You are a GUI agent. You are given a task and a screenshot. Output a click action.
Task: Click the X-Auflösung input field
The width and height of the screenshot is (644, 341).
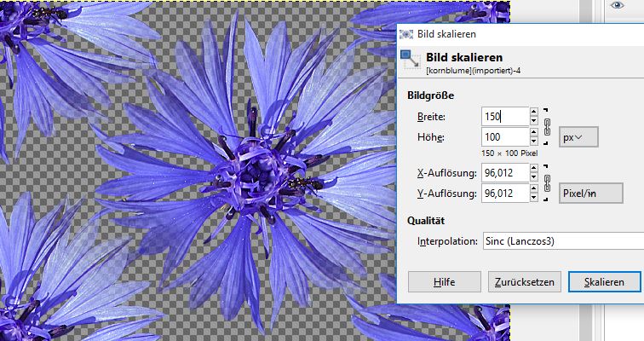point(505,172)
